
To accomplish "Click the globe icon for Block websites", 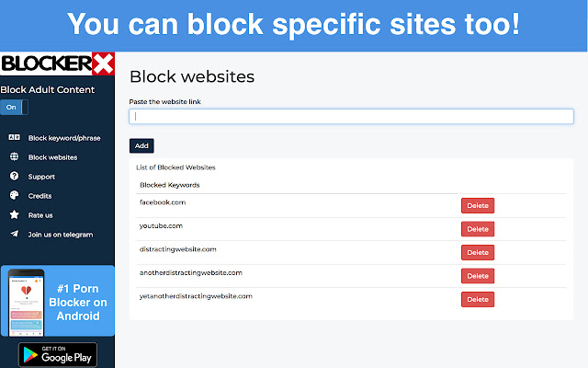I will [x=14, y=157].
